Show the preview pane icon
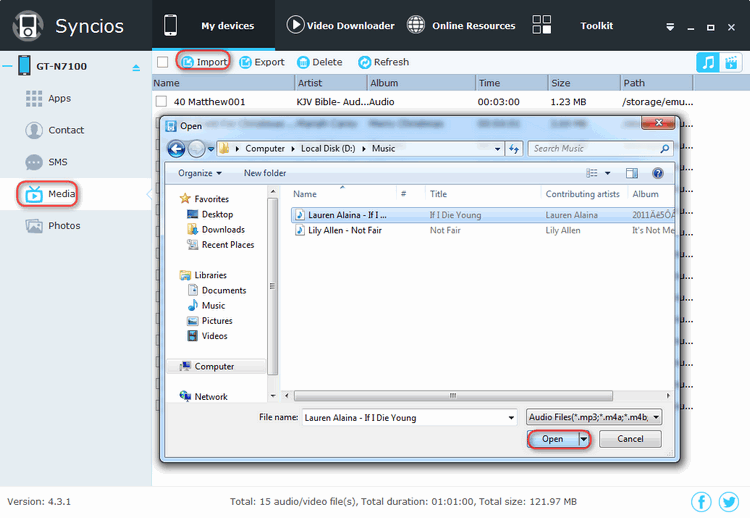This screenshot has height=518, width=750. click(632, 173)
